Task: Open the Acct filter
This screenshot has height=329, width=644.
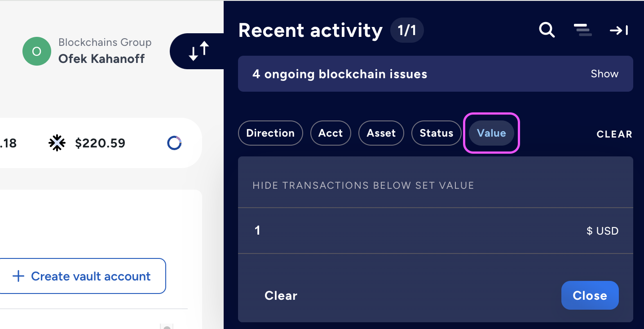Action: pos(331,133)
